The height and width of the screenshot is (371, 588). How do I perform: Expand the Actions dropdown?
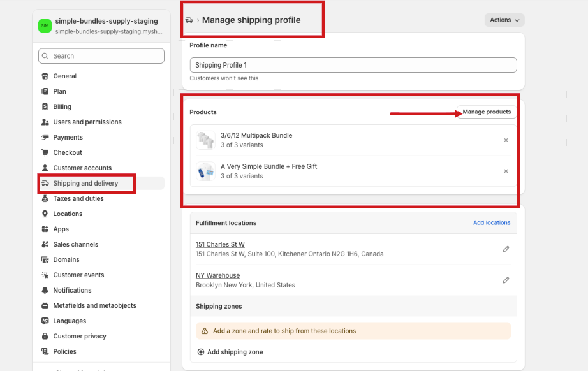click(504, 20)
